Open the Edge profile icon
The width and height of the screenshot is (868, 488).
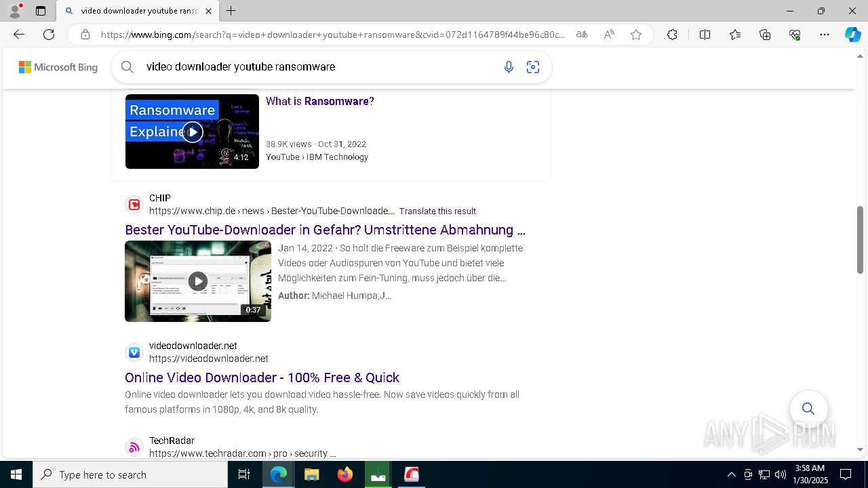(15, 11)
